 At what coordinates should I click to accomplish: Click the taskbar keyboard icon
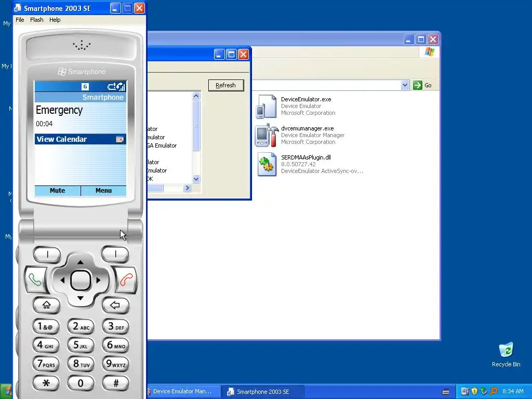[446, 392]
